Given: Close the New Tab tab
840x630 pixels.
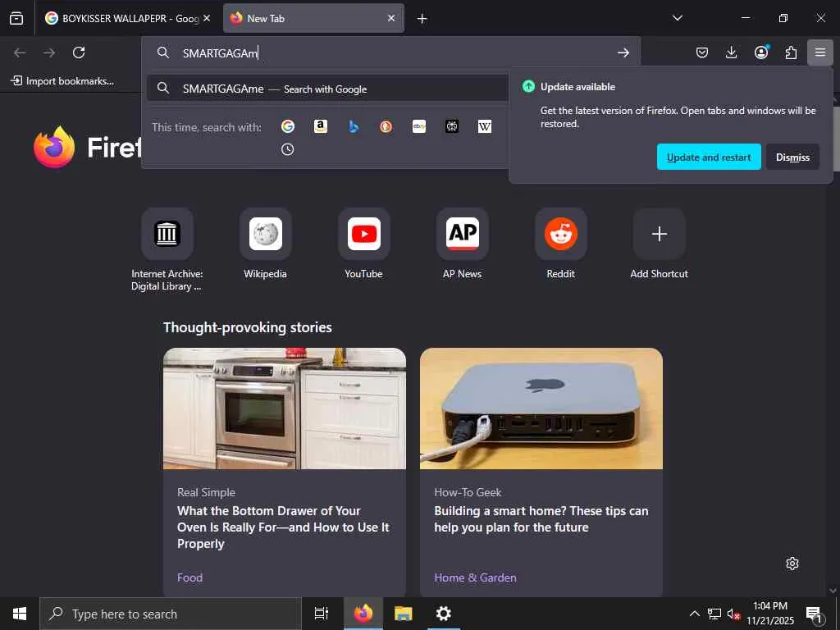Looking at the screenshot, I should pyautogui.click(x=391, y=18).
